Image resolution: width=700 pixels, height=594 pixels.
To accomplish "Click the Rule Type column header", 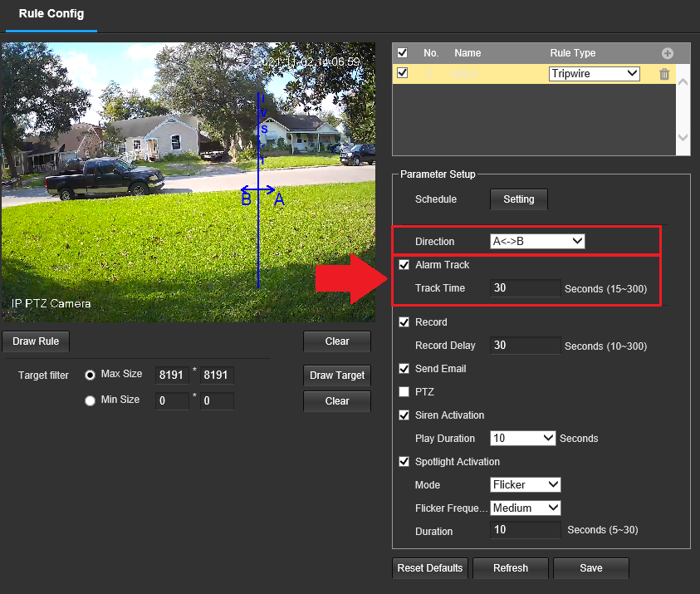I will tap(573, 53).
